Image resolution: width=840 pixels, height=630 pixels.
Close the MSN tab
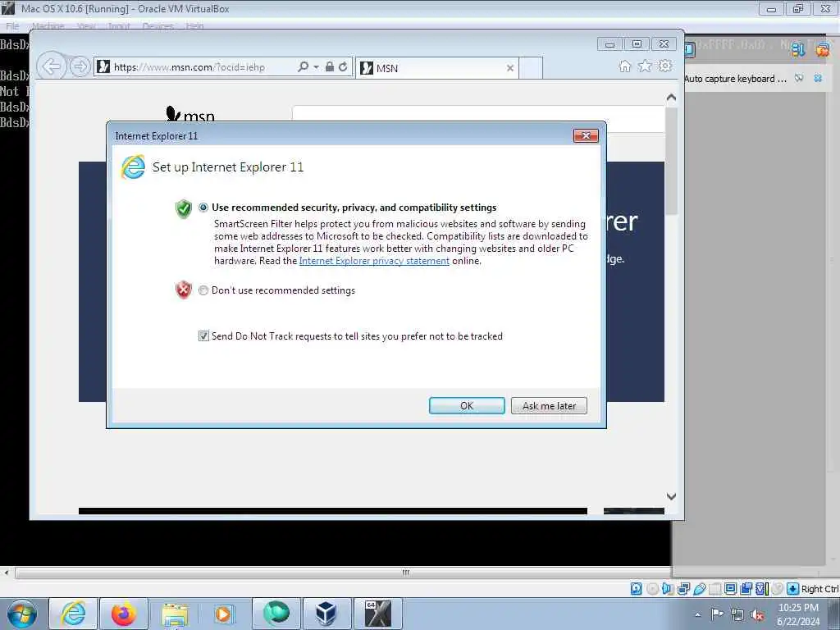point(510,68)
